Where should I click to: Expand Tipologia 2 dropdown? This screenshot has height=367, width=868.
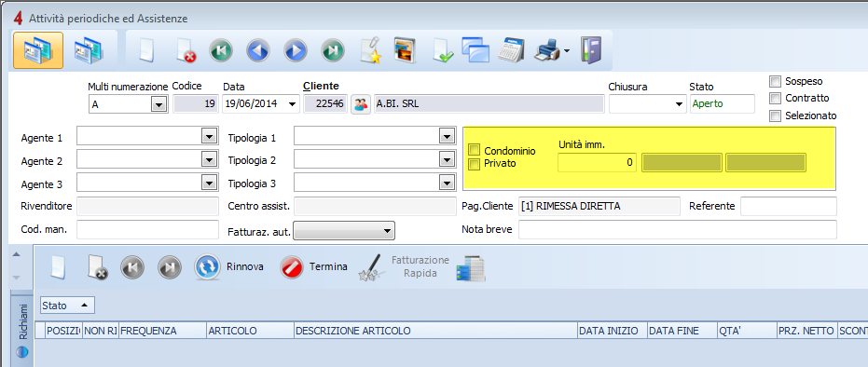pos(447,160)
